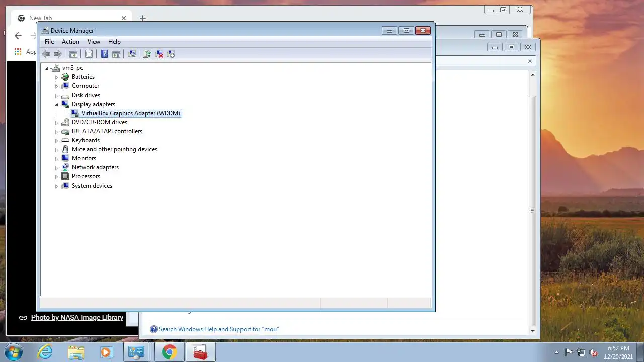Select the Chrome New Tab tab

(x=71, y=18)
